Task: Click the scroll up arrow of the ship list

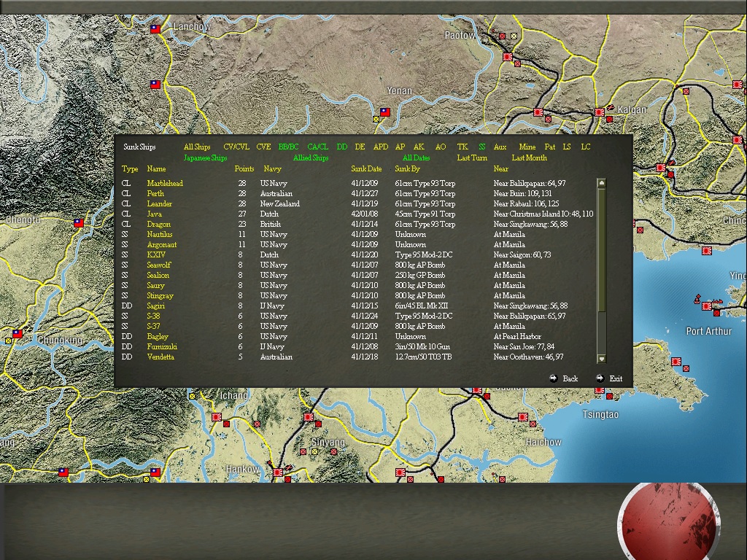Action: pyautogui.click(x=601, y=183)
